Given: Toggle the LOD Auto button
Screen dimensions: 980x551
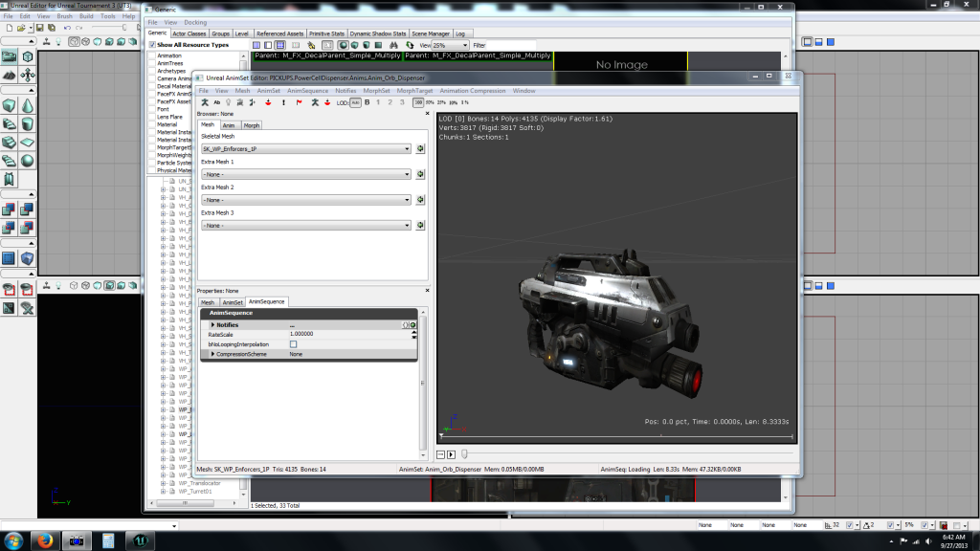Looking at the screenshot, I should click(x=355, y=102).
